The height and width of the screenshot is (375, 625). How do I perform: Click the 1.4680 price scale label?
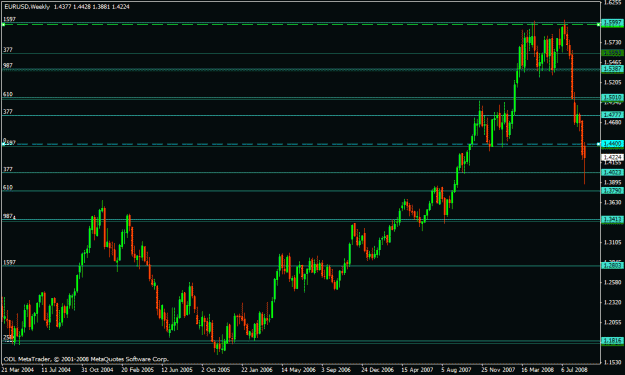613,122
